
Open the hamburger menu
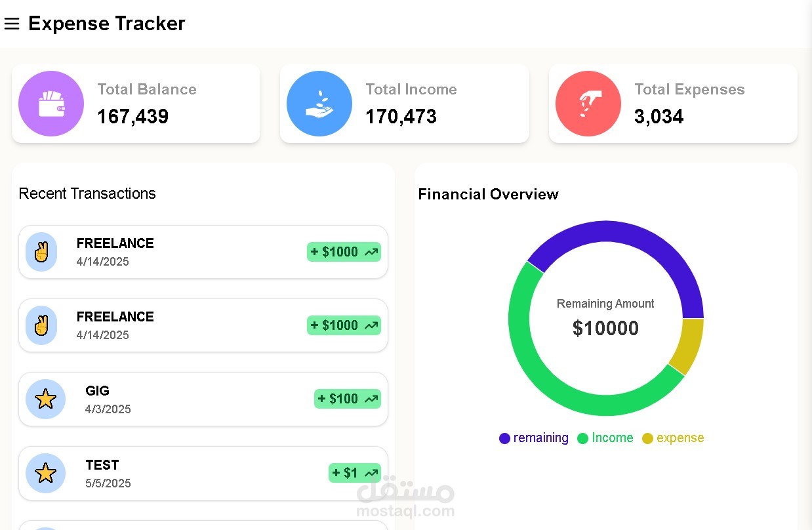(x=12, y=24)
